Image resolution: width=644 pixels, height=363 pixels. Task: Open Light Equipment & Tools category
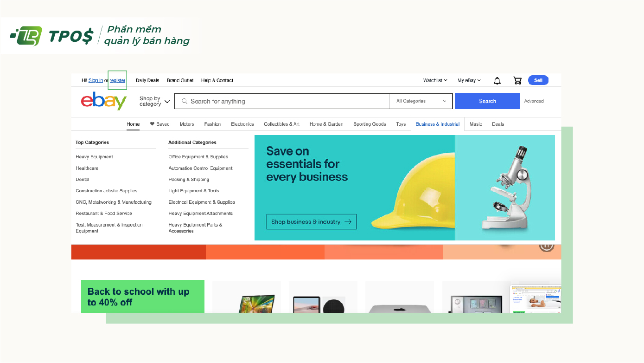click(194, 191)
